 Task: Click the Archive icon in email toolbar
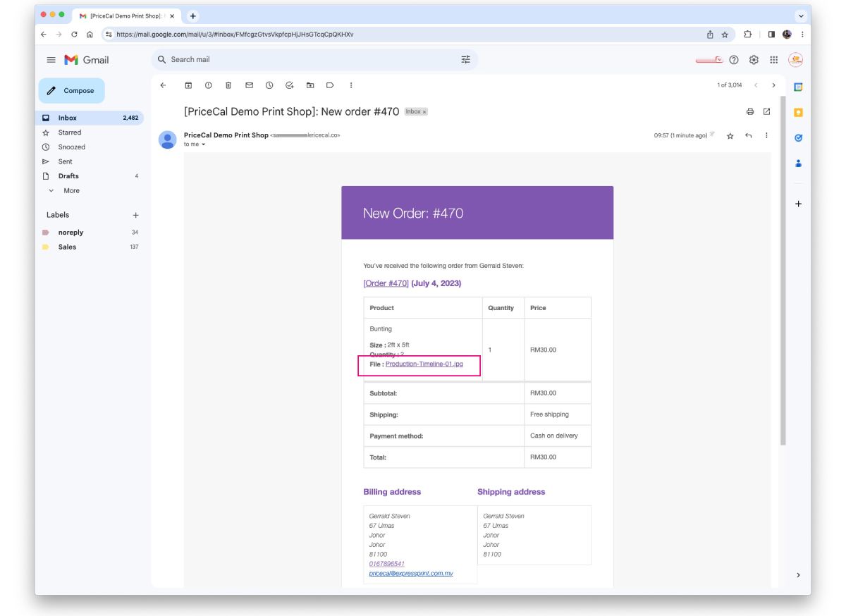pos(188,85)
